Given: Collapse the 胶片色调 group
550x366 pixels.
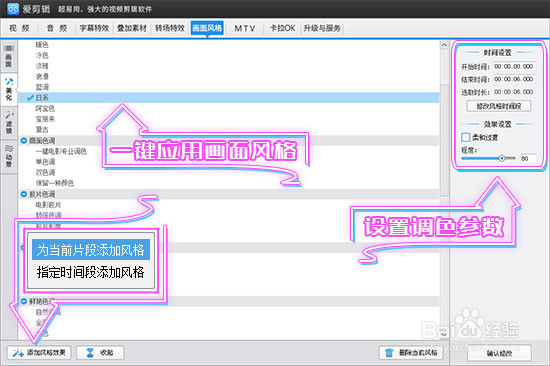Looking at the screenshot, I should tap(24, 194).
